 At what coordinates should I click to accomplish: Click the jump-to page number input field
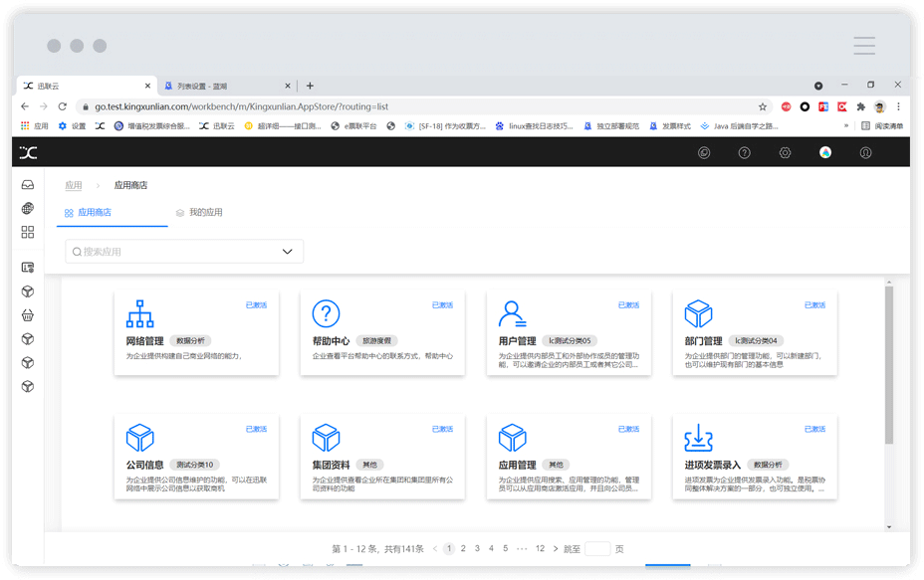point(597,548)
